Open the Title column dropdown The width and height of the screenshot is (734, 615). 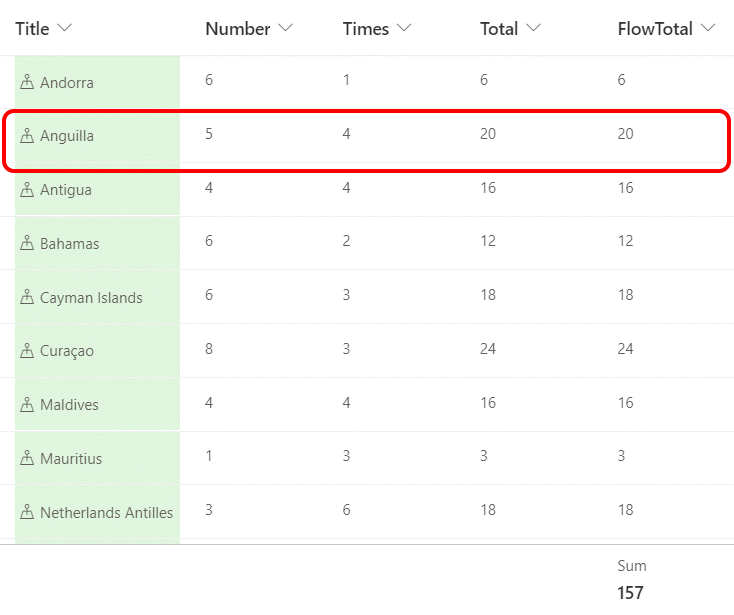tap(65, 29)
